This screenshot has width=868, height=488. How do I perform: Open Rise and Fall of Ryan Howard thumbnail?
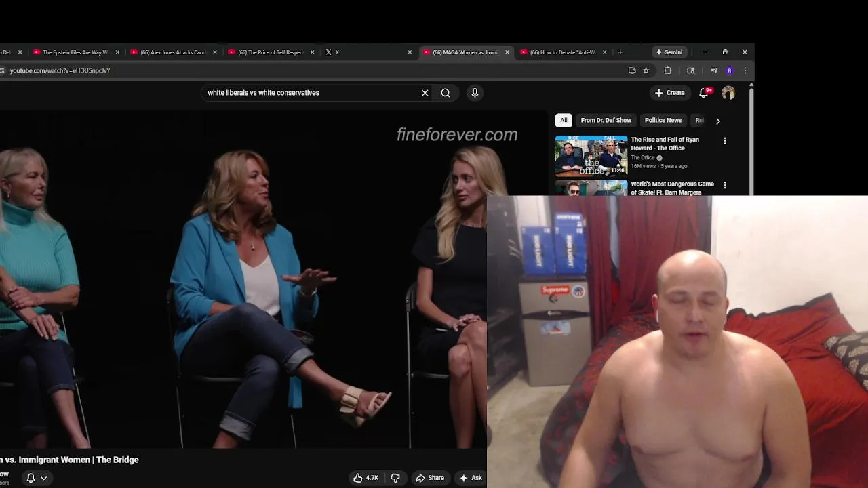[x=591, y=156]
